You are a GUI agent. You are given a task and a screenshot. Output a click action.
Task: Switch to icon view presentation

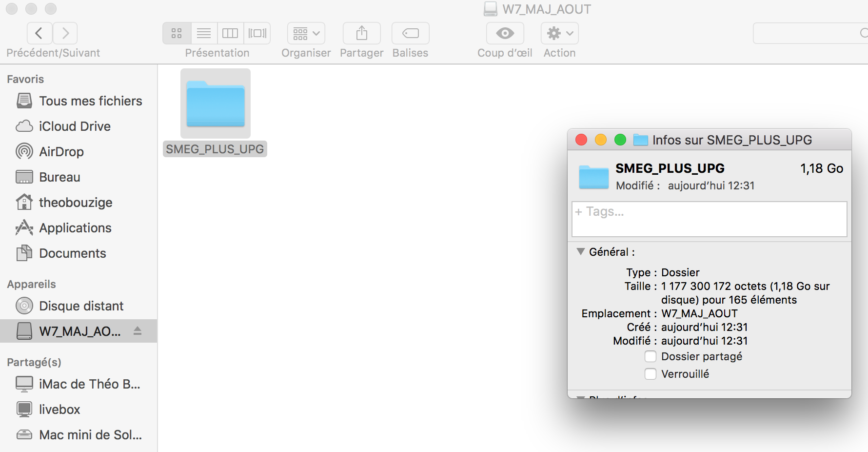point(177,33)
